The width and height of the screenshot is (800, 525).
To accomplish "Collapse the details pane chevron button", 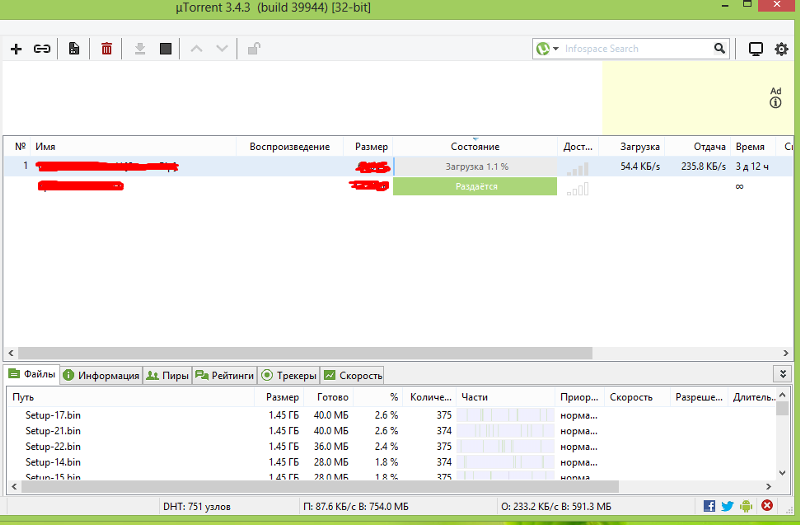I will pos(783,374).
